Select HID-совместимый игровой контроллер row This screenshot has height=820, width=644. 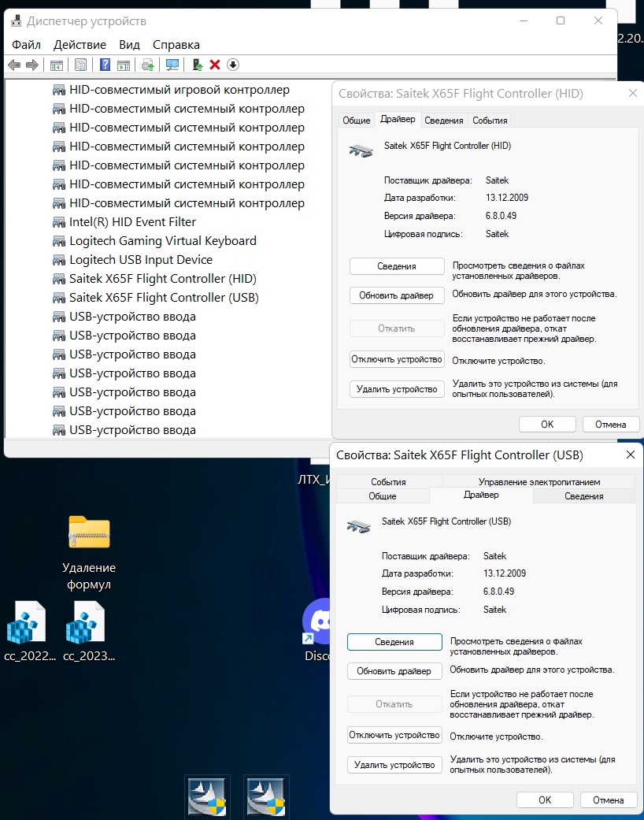(x=180, y=90)
